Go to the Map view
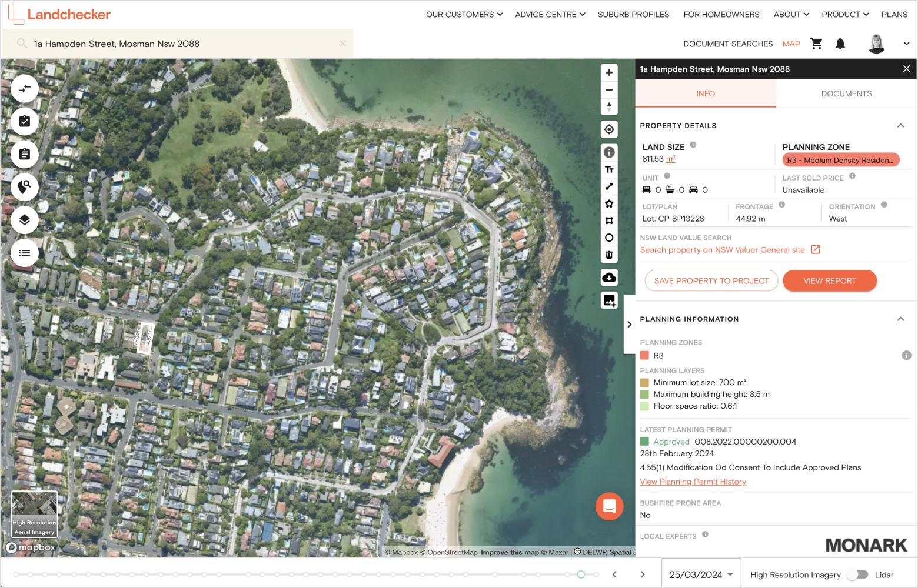Viewport: 918px width, 588px height. (x=791, y=44)
